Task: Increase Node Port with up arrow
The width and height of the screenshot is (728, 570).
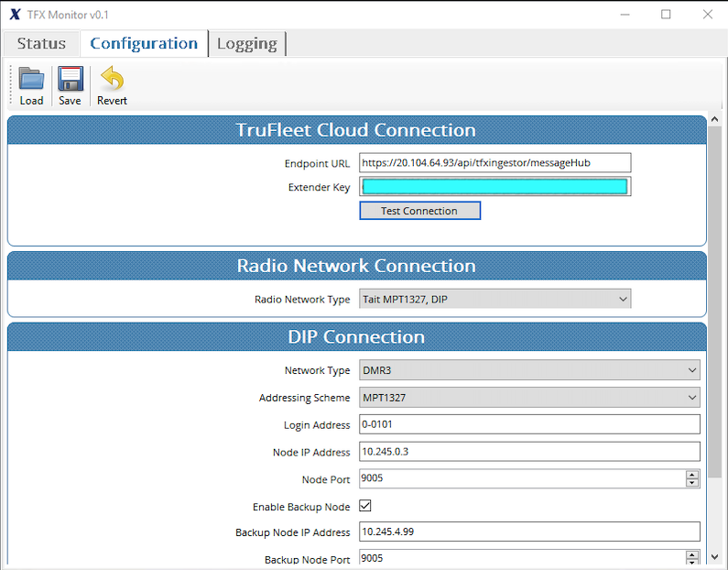Action: (x=691, y=475)
